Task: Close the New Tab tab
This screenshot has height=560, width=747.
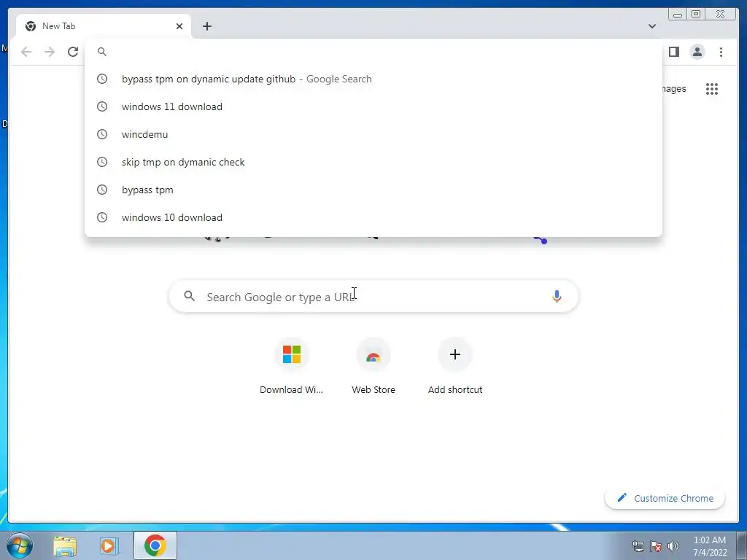Action: point(179,26)
